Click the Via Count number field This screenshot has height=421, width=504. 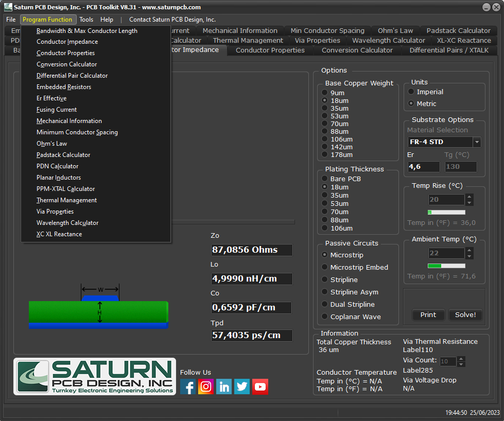(x=448, y=361)
